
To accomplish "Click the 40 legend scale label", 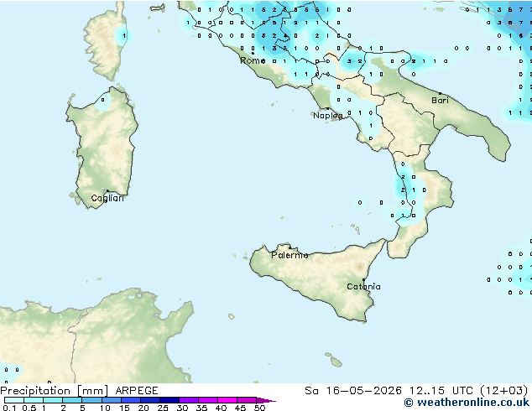I will (x=221, y=408).
